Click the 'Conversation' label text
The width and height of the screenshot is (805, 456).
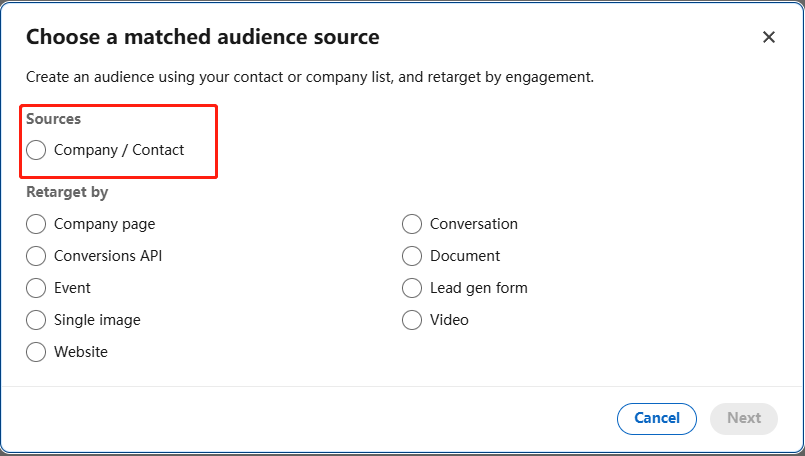point(473,224)
